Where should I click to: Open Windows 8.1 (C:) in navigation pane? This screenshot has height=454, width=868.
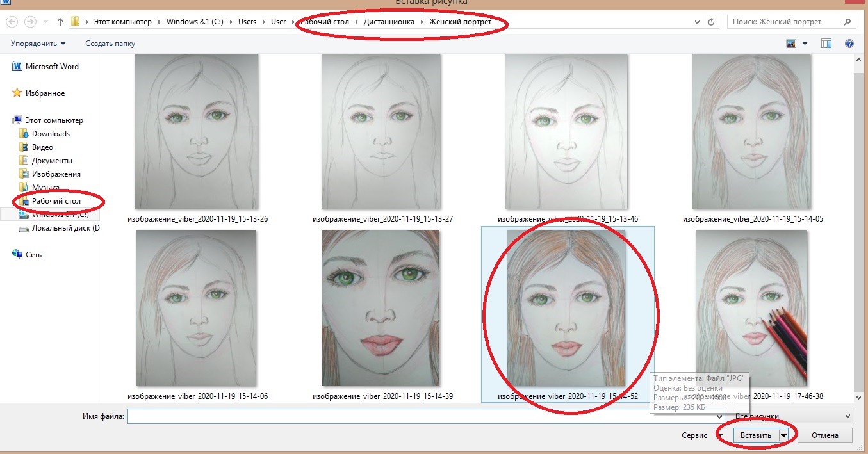[60, 215]
